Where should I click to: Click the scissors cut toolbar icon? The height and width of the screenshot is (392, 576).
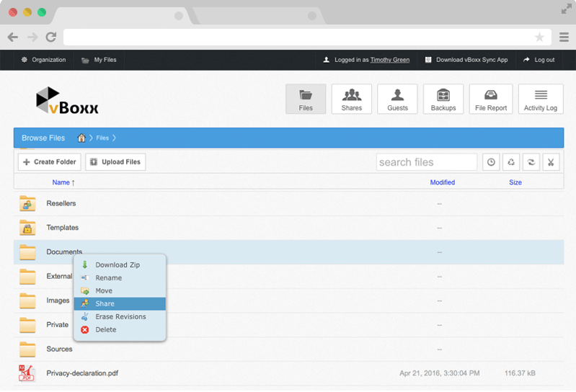point(550,162)
